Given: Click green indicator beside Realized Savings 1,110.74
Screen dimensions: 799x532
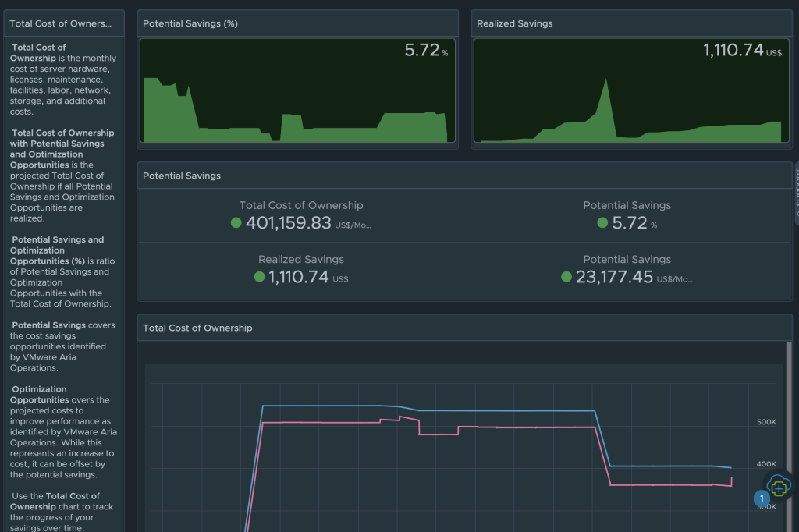Looking at the screenshot, I should pos(260,277).
